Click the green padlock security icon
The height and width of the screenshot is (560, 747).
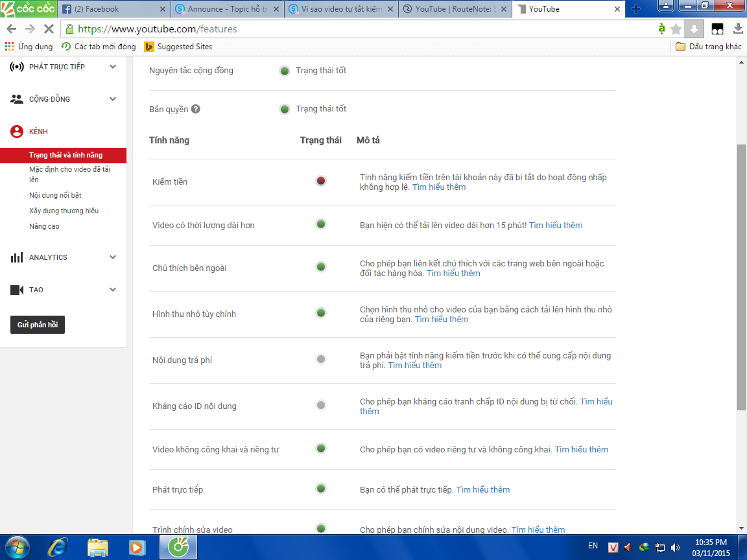point(69,29)
